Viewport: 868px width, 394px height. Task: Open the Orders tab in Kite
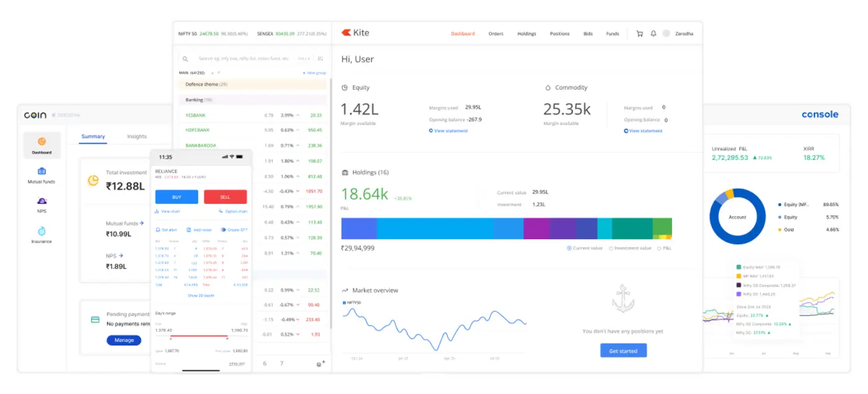[x=495, y=33]
